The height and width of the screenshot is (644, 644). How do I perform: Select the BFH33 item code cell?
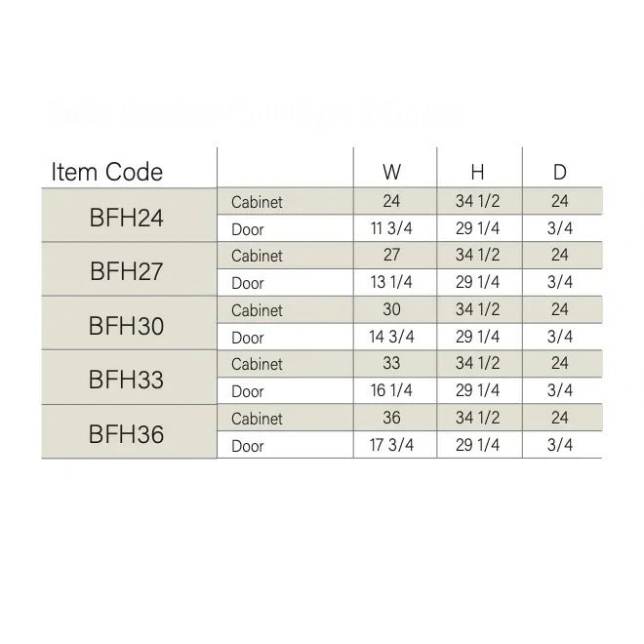[126, 380]
